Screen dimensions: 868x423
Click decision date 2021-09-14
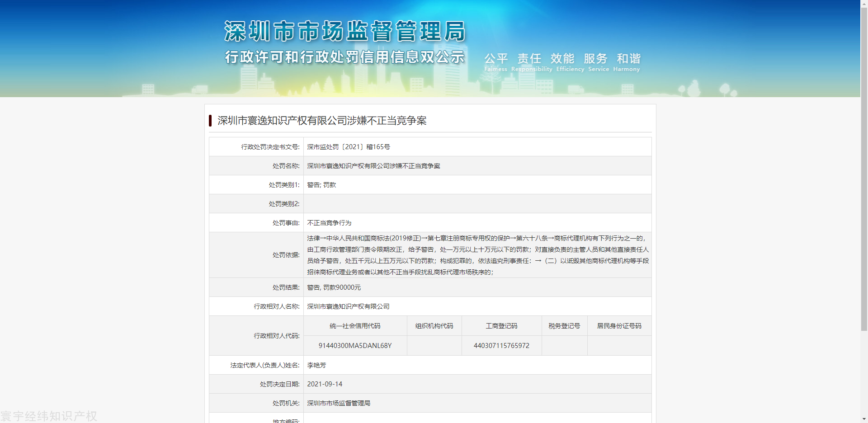click(325, 384)
